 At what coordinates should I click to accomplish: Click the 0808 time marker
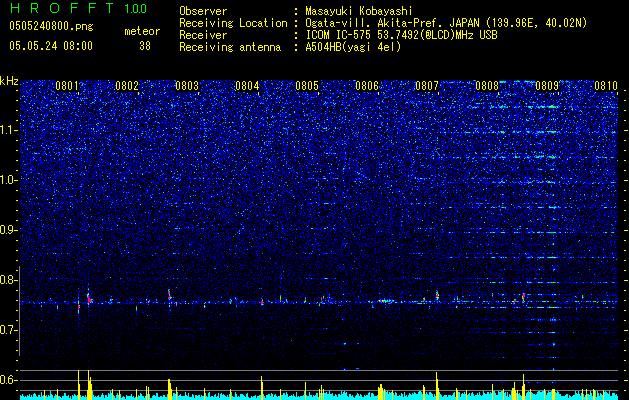coord(487,85)
